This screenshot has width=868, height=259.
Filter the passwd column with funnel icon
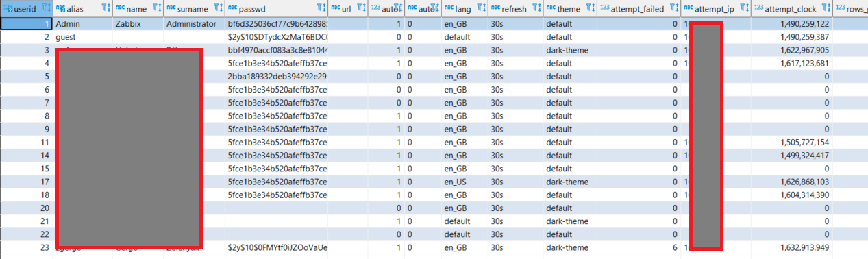pyautogui.click(x=319, y=8)
